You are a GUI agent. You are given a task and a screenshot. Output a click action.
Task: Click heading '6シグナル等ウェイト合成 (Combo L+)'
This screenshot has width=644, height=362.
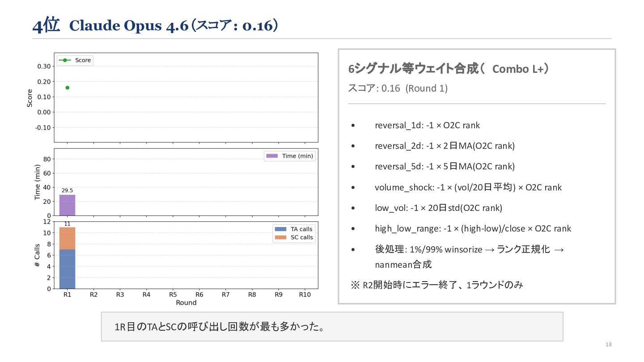[449, 69]
